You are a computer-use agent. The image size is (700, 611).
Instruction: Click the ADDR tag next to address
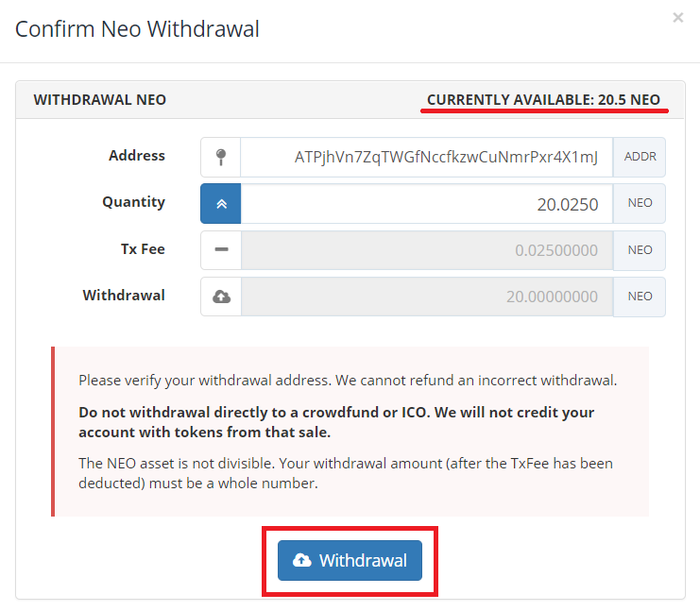pyautogui.click(x=640, y=158)
